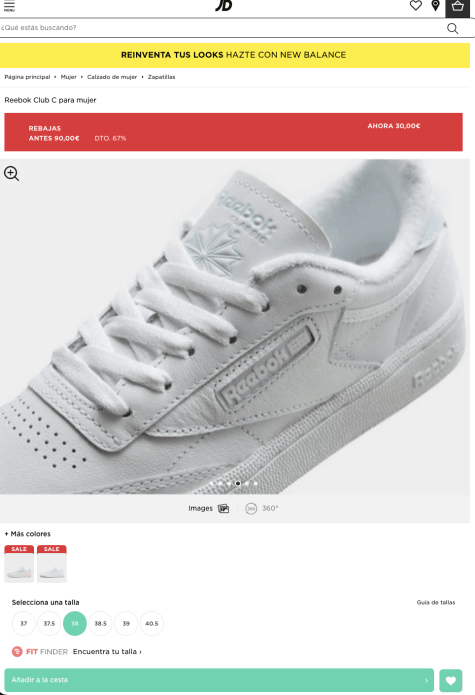Click Añadir a la cesta button
Viewport: 475px width, 695px height.
click(219, 680)
